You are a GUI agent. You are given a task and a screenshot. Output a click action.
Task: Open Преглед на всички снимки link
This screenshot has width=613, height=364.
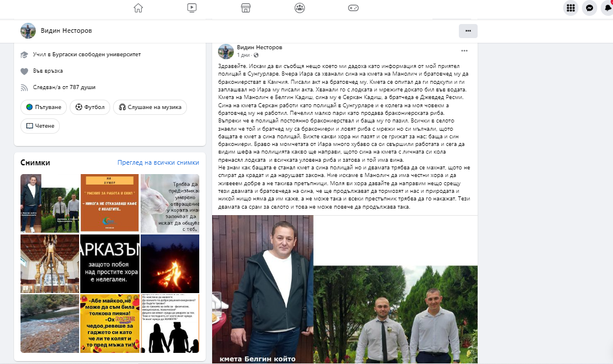158,162
